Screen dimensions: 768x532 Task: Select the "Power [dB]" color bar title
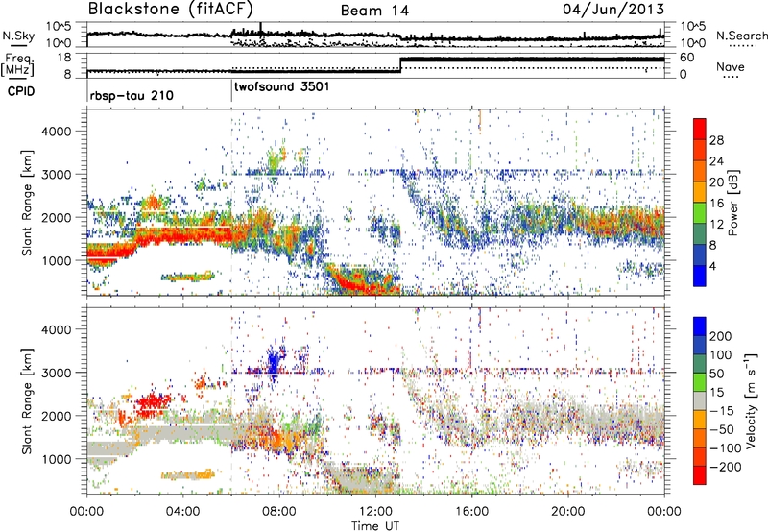click(x=732, y=203)
